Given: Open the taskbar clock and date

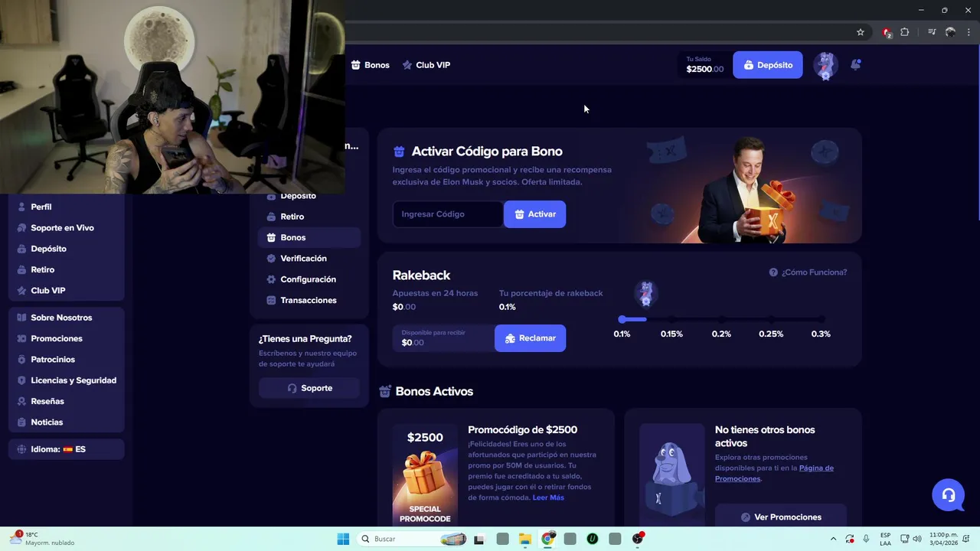Looking at the screenshot, I should click(943, 539).
